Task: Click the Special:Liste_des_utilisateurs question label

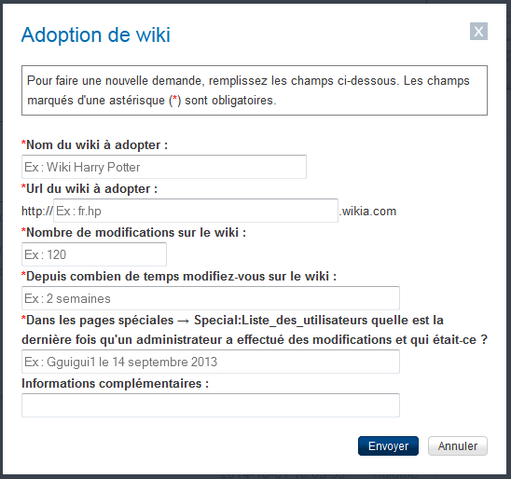Action: (254, 330)
